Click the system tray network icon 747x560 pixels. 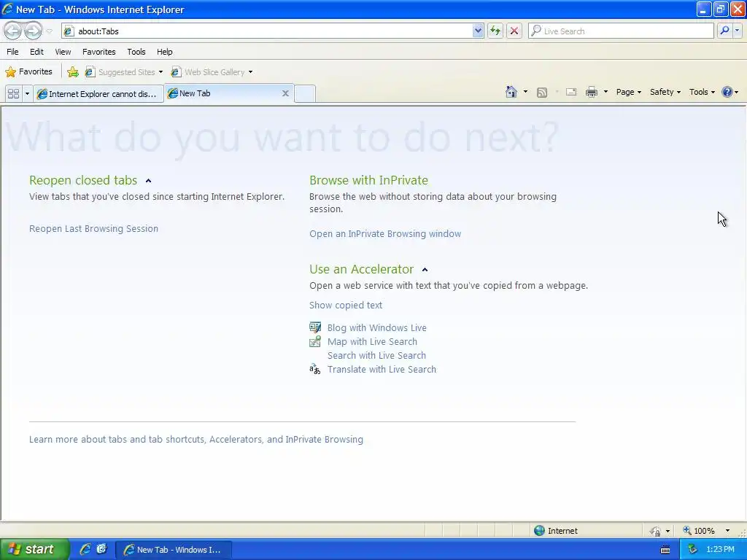click(x=692, y=550)
